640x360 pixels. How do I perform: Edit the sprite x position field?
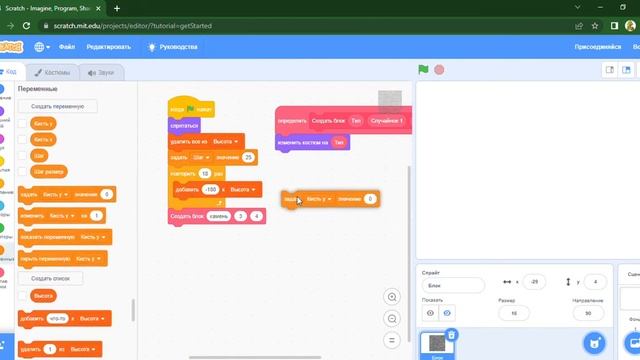click(x=534, y=282)
